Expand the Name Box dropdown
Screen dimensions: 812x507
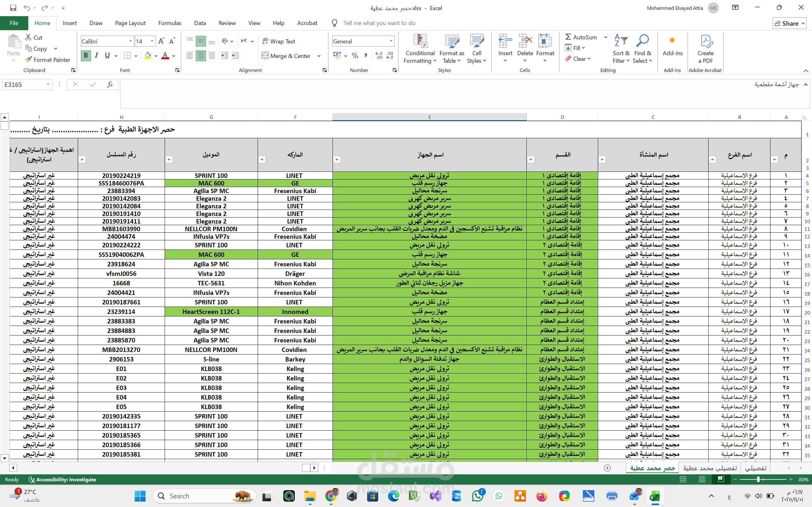(48, 84)
